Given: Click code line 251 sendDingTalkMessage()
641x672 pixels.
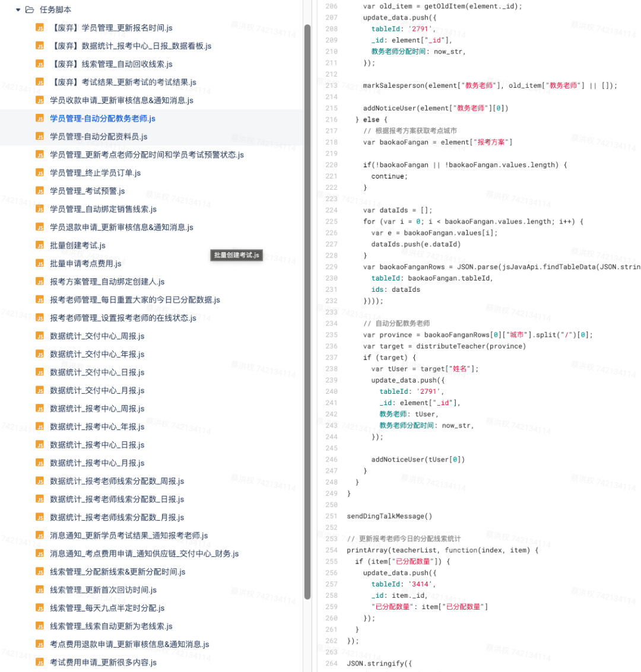Looking at the screenshot, I should 389,516.
